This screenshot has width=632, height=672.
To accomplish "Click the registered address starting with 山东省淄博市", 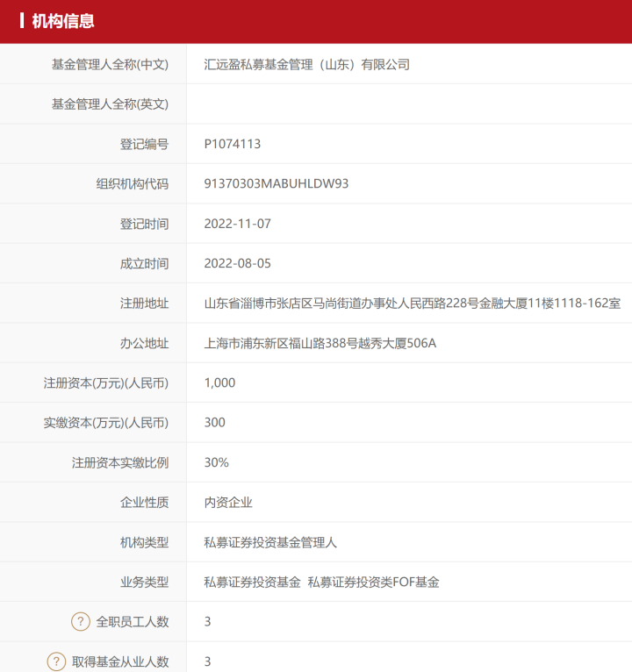I will pyautogui.click(x=413, y=304).
